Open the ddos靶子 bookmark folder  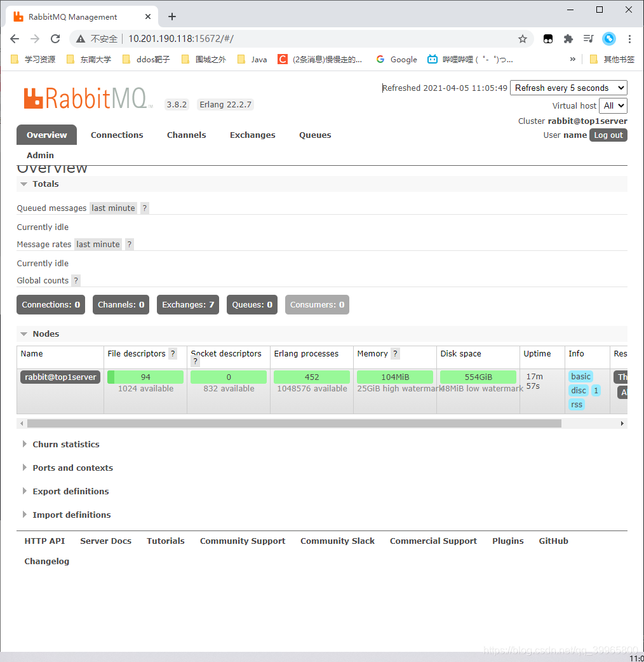coord(145,60)
